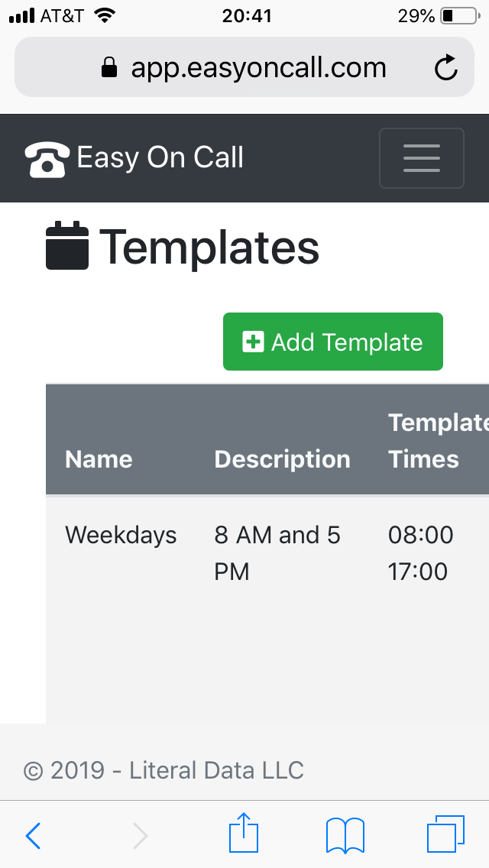The image size is (489, 868).
Task: Show open Safari tabs
Action: click(445, 834)
